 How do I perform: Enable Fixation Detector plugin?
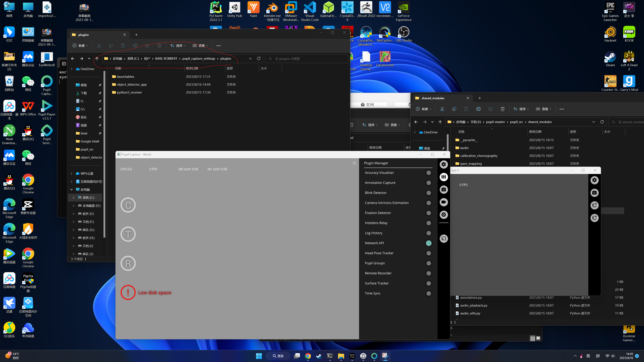pos(428,213)
